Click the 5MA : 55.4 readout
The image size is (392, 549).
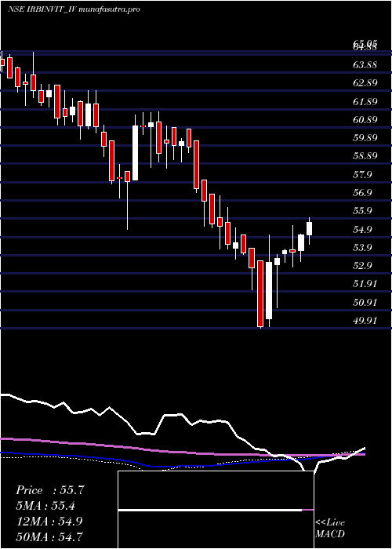(45, 506)
